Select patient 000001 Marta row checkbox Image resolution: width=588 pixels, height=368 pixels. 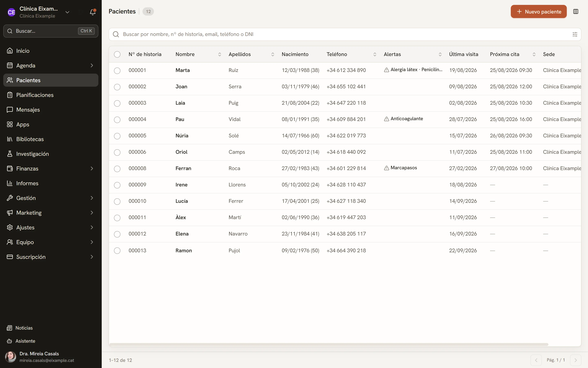point(117,71)
